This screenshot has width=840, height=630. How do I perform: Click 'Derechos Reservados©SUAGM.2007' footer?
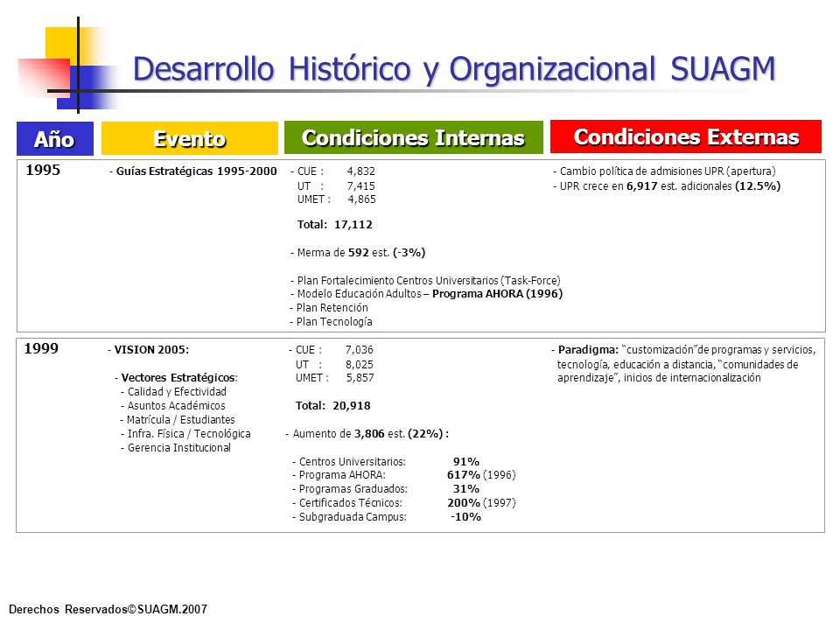108,609
